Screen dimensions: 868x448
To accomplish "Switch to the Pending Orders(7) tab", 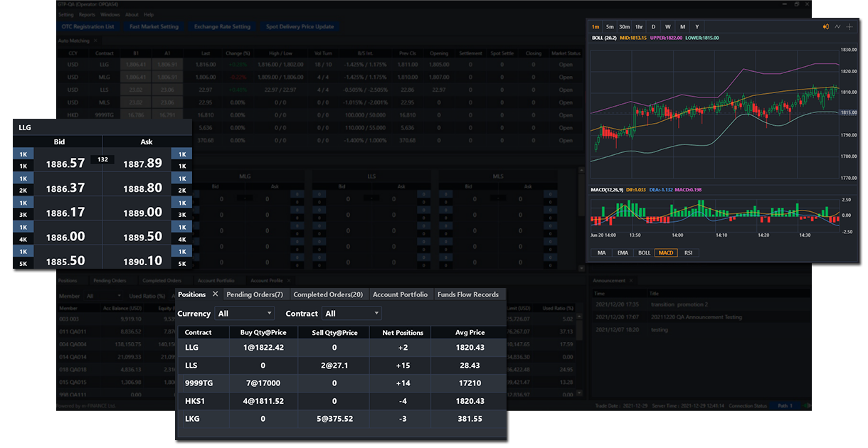I will coord(255,294).
